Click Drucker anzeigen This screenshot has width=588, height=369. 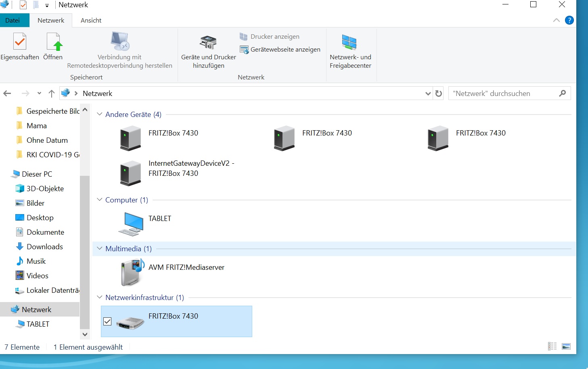click(x=270, y=37)
